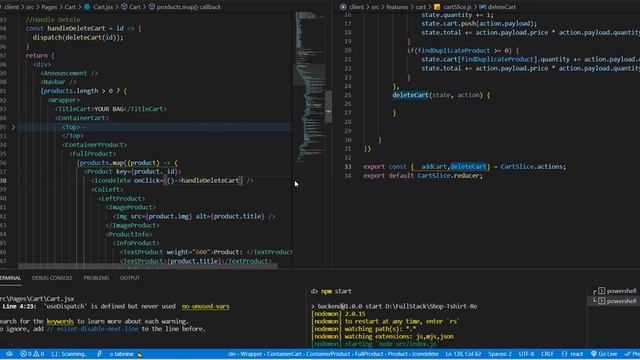
Task: Click the Img src={product.img} line
Action: coord(194,216)
